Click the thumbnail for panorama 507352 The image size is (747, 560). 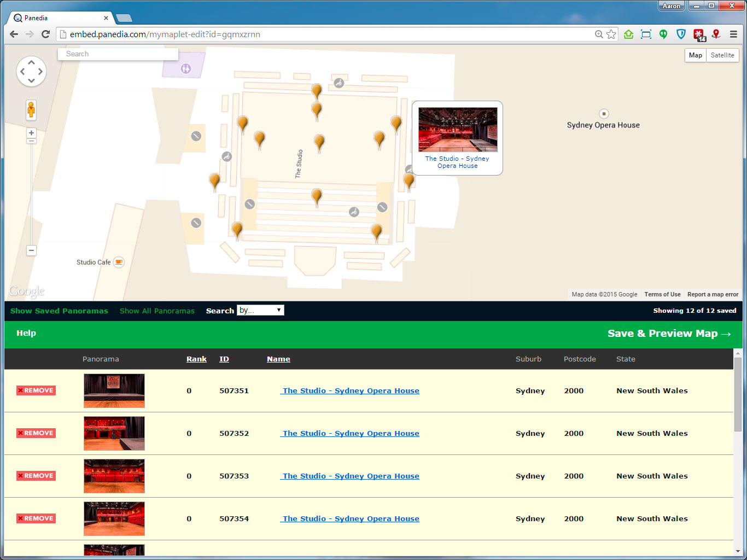coord(114,433)
